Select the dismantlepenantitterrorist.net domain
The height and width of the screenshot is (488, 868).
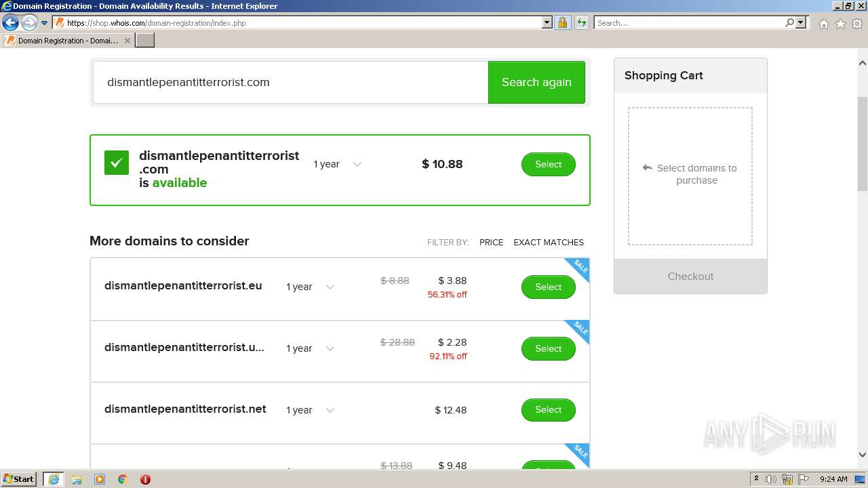click(x=548, y=409)
